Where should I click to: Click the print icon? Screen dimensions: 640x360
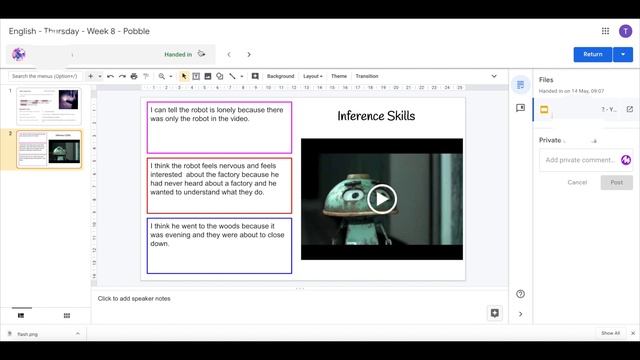point(134,76)
